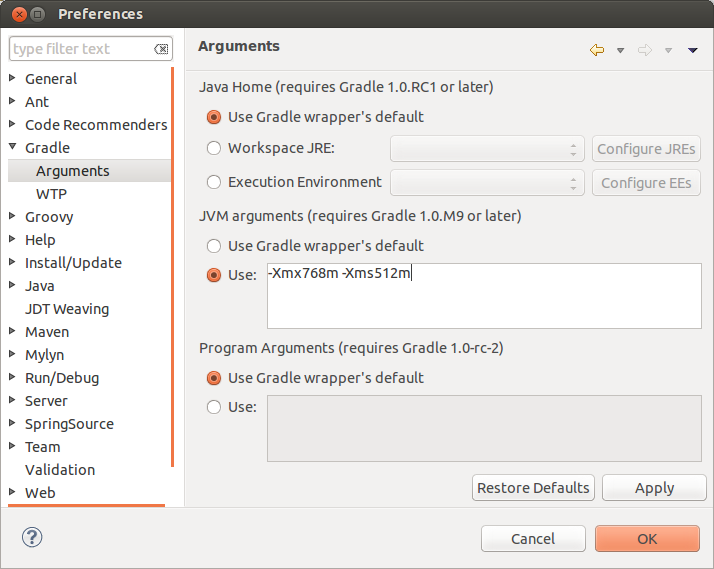Select the Validation item
The height and width of the screenshot is (569, 714).
coord(60,470)
